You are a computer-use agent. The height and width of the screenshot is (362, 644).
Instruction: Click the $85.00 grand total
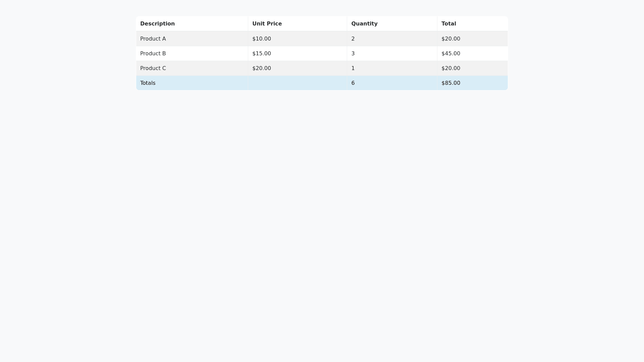tap(451, 83)
